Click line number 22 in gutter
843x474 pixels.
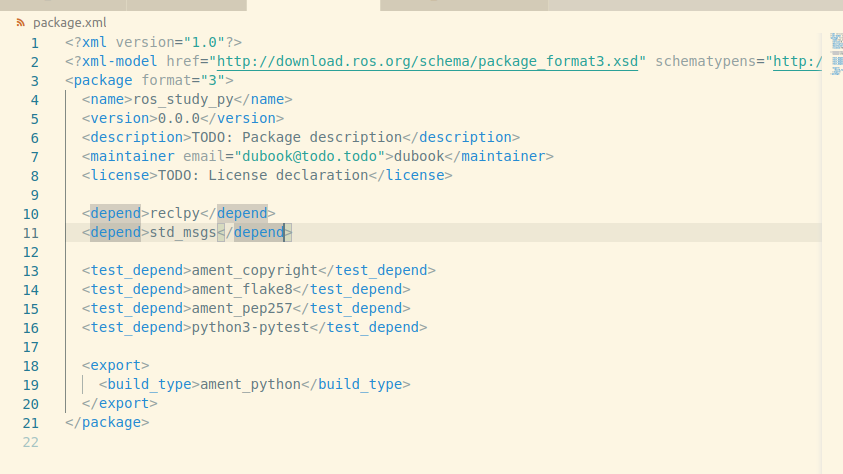pyautogui.click(x=31, y=442)
